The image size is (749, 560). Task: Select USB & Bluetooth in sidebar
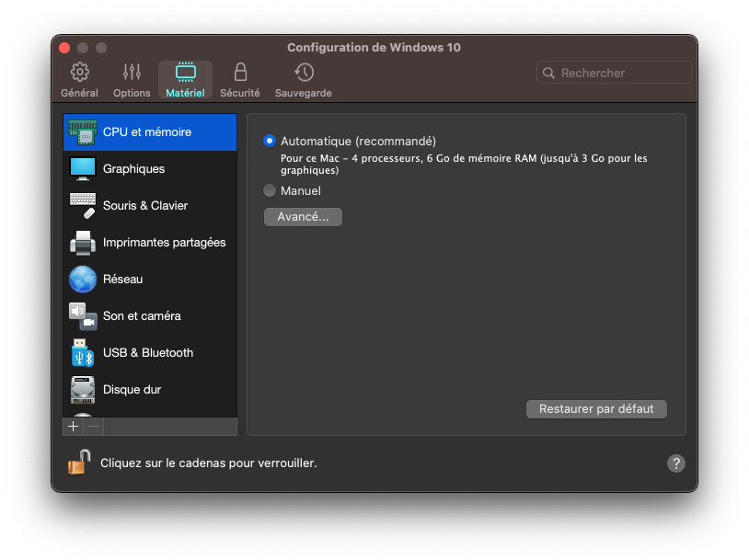coord(150,353)
